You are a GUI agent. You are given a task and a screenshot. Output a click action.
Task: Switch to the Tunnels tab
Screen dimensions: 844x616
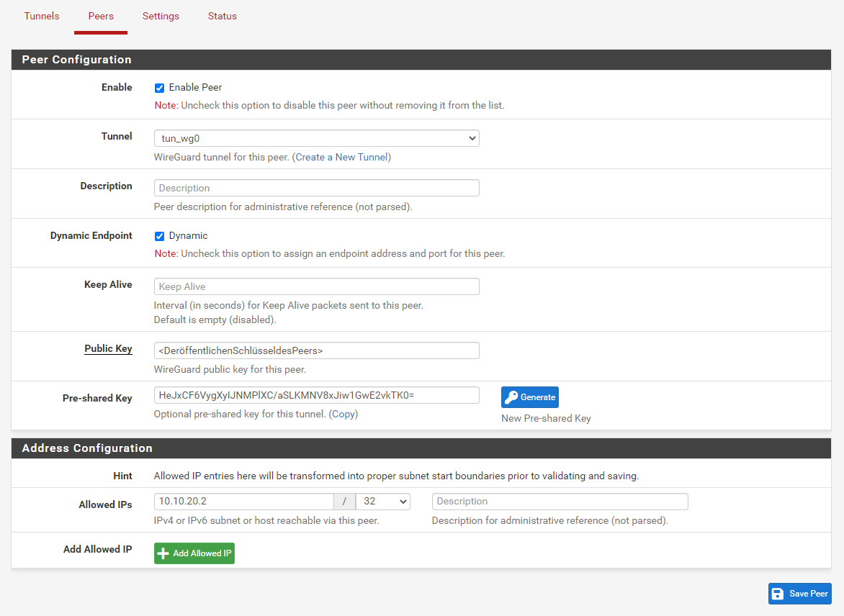42,16
